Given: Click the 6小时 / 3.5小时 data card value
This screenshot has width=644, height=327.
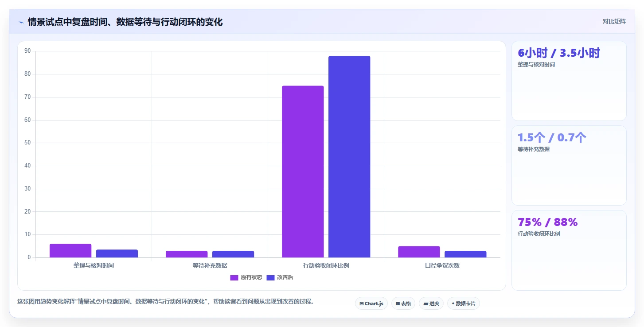Looking at the screenshot, I should [559, 53].
